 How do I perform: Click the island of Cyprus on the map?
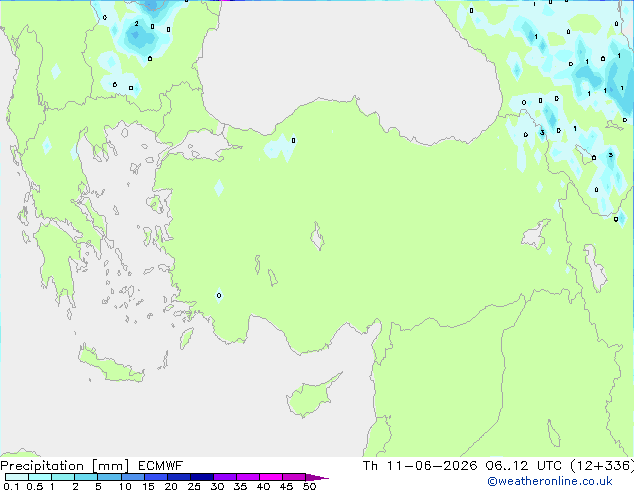pyautogui.click(x=309, y=398)
